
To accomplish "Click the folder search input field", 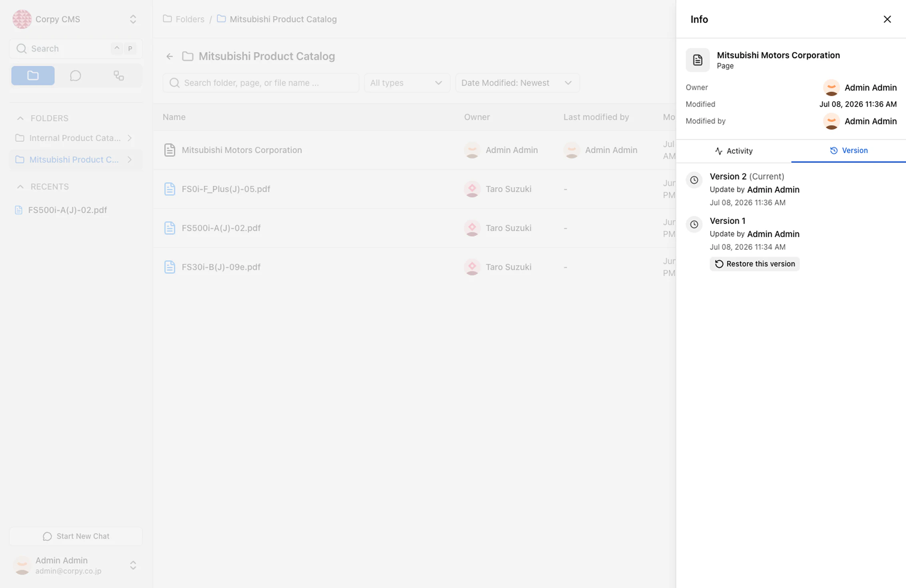I will click(261, 83).
